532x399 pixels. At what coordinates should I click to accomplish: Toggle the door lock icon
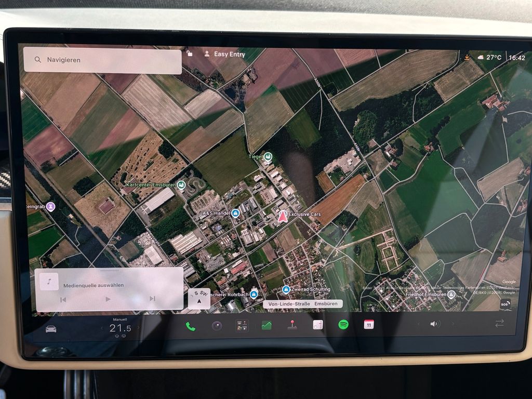click(x=189, y=54)
